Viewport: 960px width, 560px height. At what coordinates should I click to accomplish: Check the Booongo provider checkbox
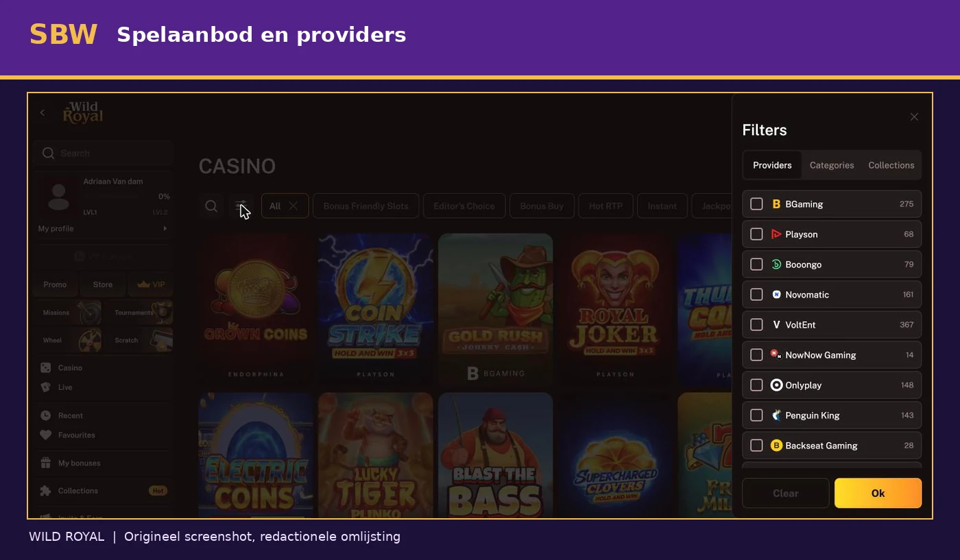click(x=756, y=265)
